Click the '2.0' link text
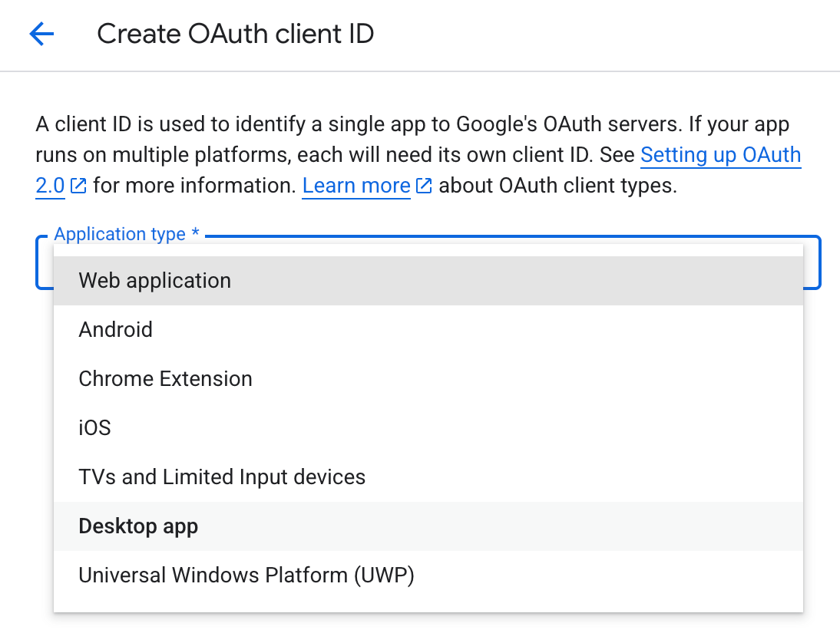The width and height of the screenshot is (840, 643). pos(50,186)
